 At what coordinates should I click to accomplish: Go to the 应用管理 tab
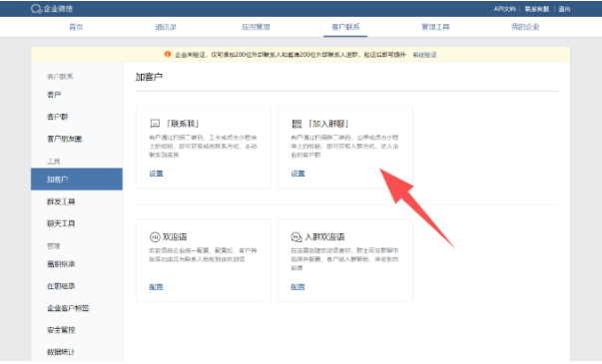(x=256, y=27)
